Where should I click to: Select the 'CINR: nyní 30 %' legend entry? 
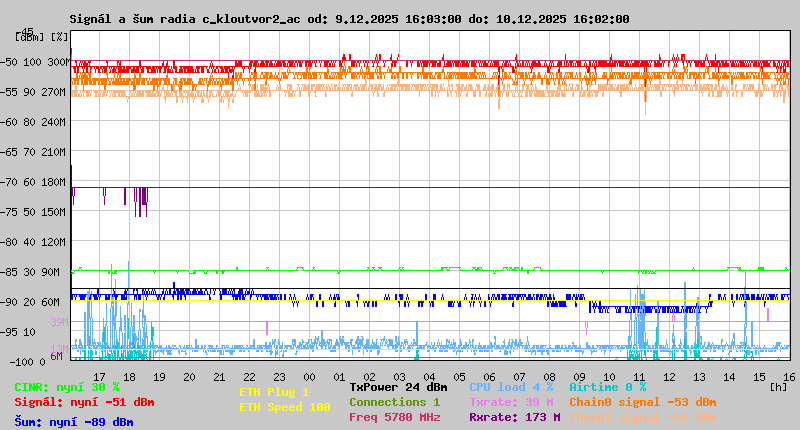pos(67,388)
